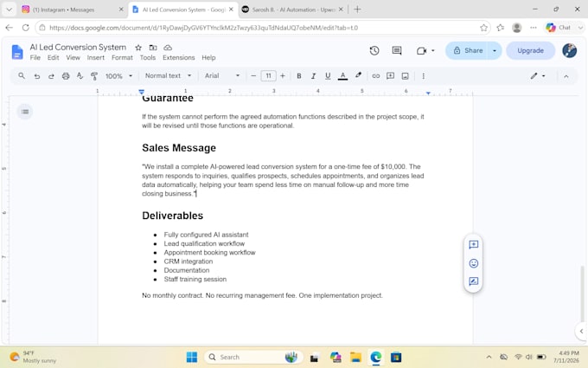Open the three-dot more toolbar options
Screen dimensions: 588x368
click(x=424, y=76)
